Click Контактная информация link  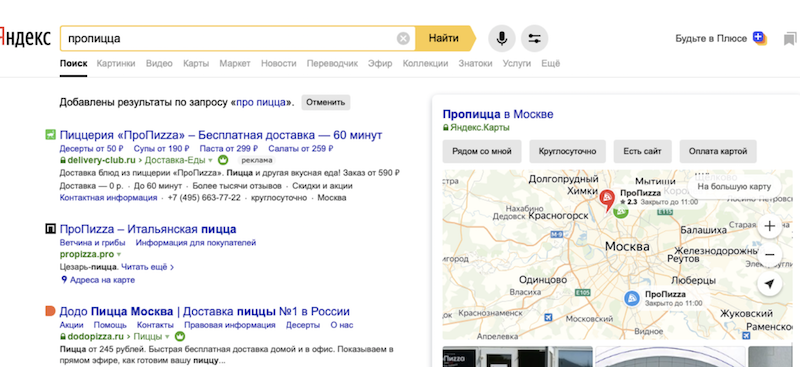point(108,198)
